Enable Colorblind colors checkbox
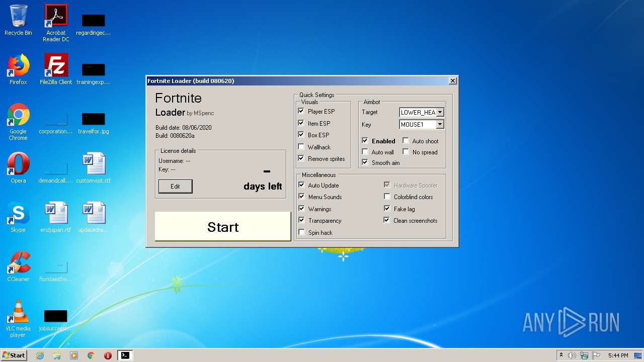 [x=387, y=197]
